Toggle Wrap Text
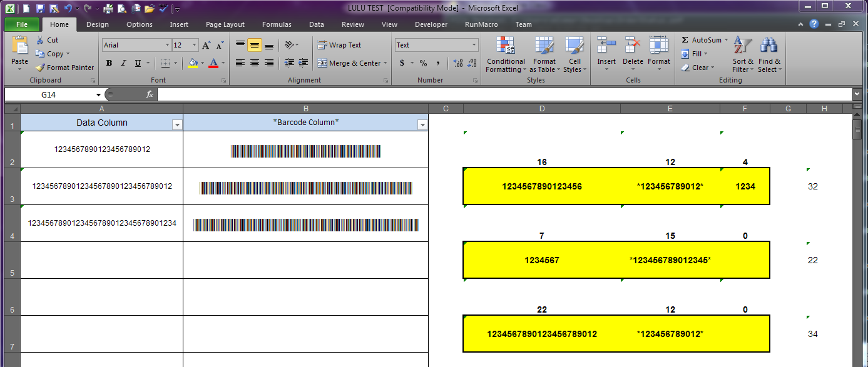Image resolution: width=868 pixels, height=367 pixels. [x=340, y=45]
